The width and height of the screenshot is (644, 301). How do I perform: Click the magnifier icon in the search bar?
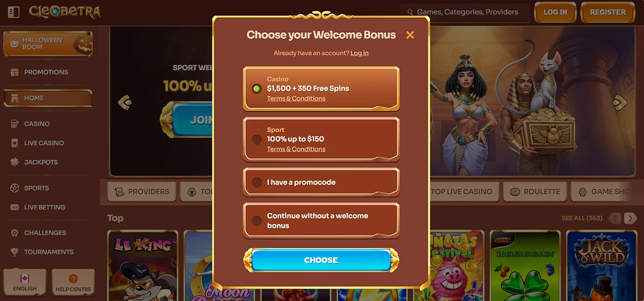click(x=410, y=12)
